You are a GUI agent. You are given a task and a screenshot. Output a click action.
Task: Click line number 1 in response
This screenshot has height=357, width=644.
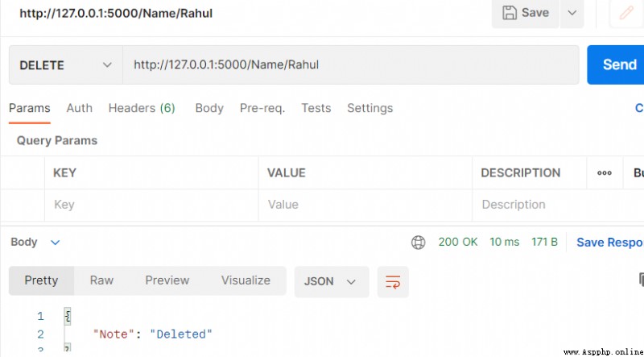(40, 316)
